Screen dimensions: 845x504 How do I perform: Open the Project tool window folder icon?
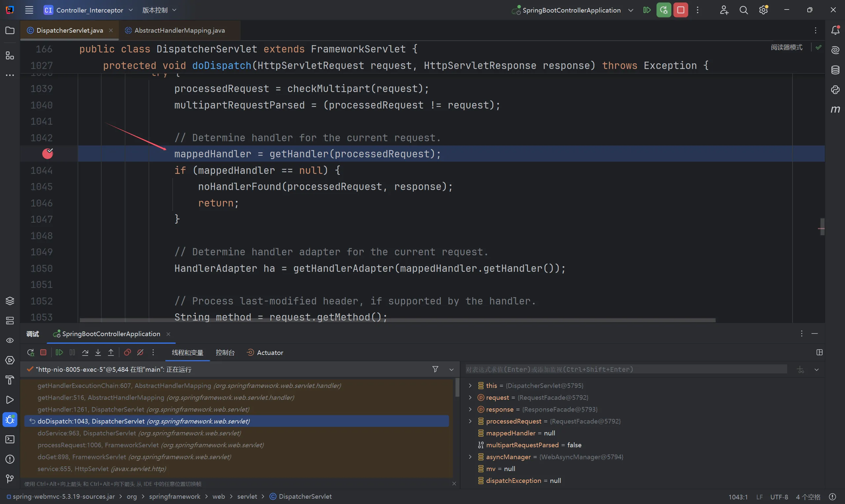click(x=10, y=30)
